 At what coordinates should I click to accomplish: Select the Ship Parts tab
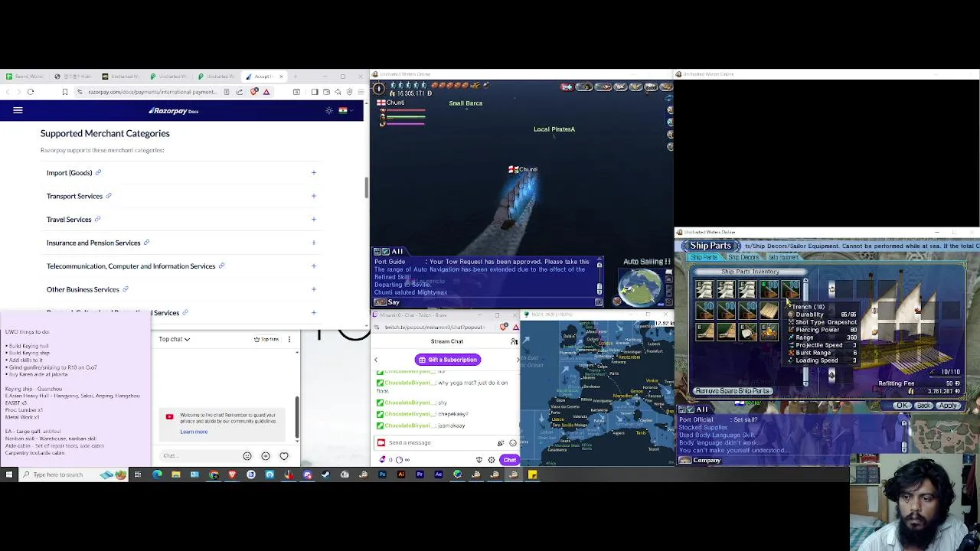coord(704,258)
